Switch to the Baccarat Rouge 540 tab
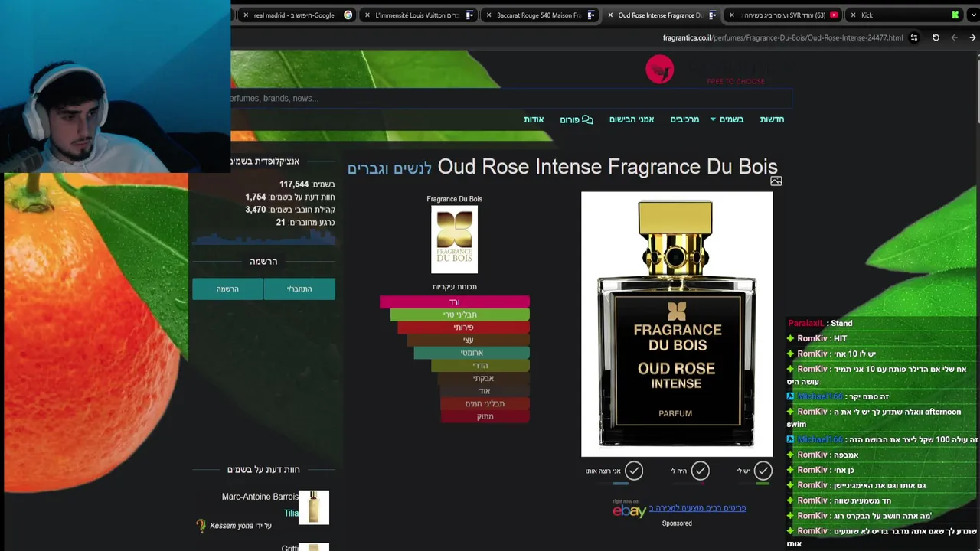The width and height of the screenshot is (980, 551). tap(539, 15)
